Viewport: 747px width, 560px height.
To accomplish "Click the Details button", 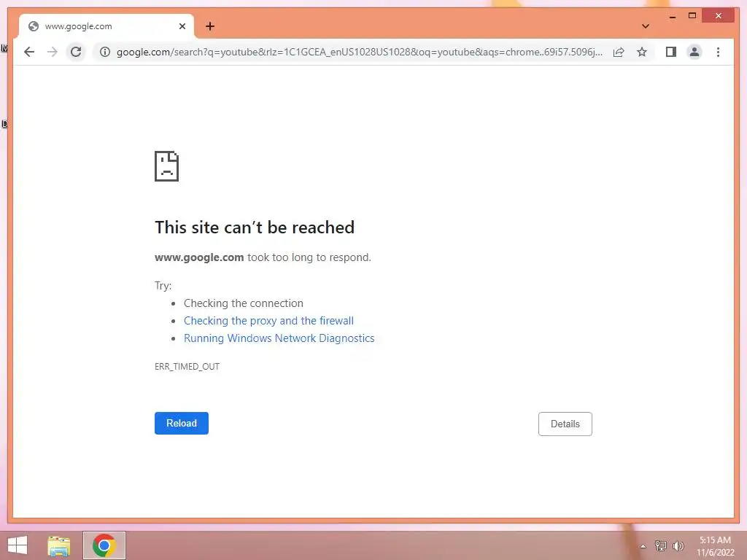I will 565,424.
